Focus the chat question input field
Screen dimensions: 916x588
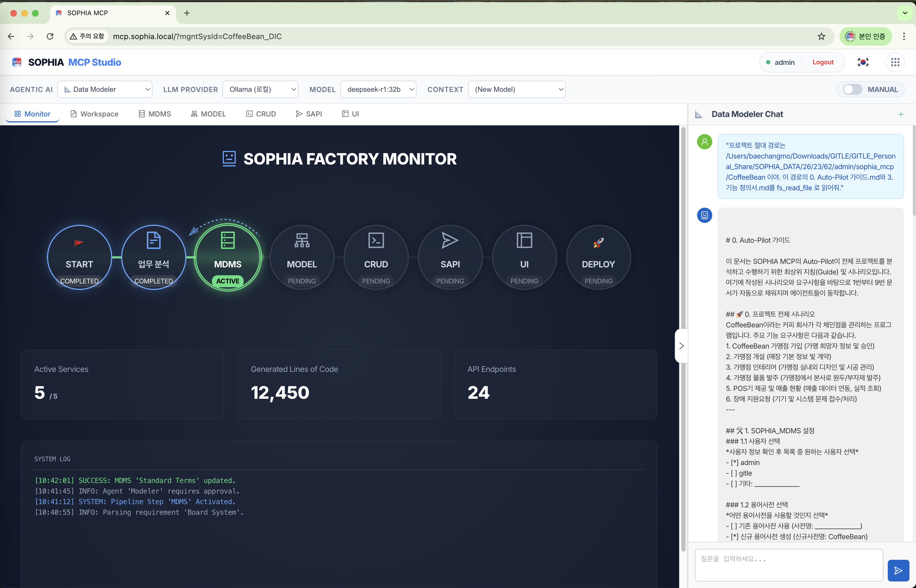tap(789, 565)
